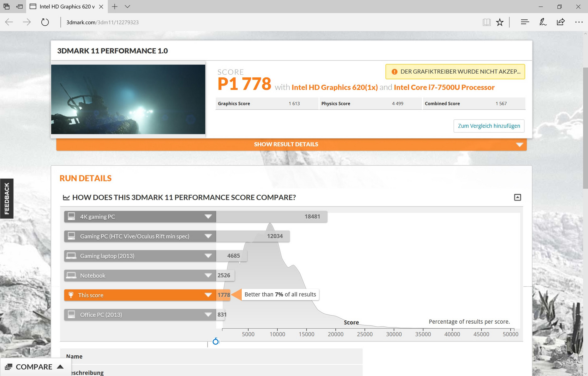Open the Hub (favorites, history) icon
The image size is (588, 376).
tap(525, 22)
